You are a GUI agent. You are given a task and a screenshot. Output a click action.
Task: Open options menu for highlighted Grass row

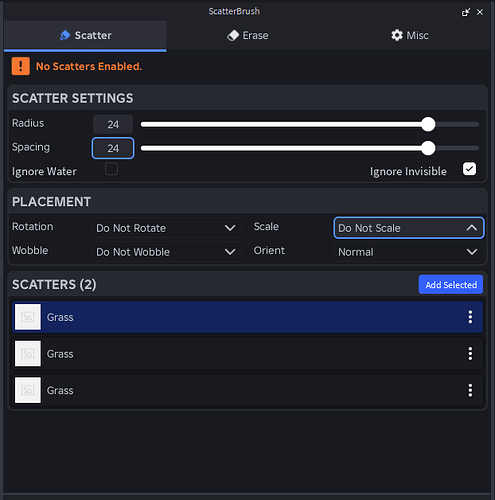coord(470,317)
